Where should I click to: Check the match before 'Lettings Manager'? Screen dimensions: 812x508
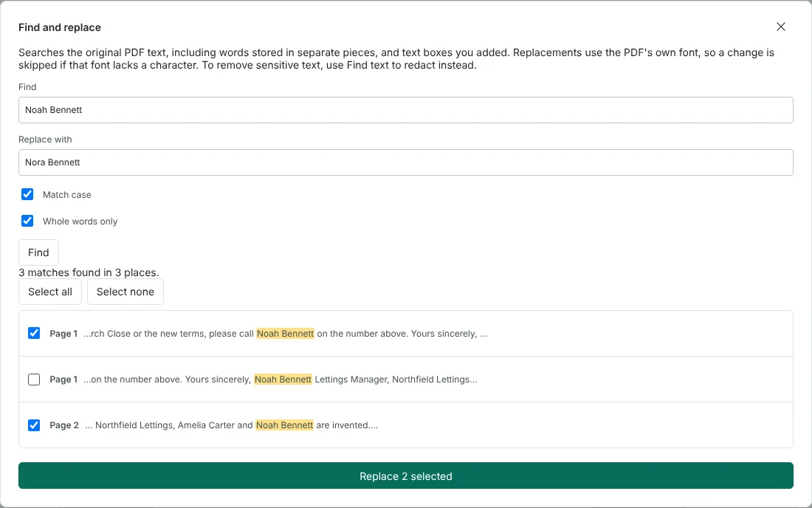tap(34, 379)
